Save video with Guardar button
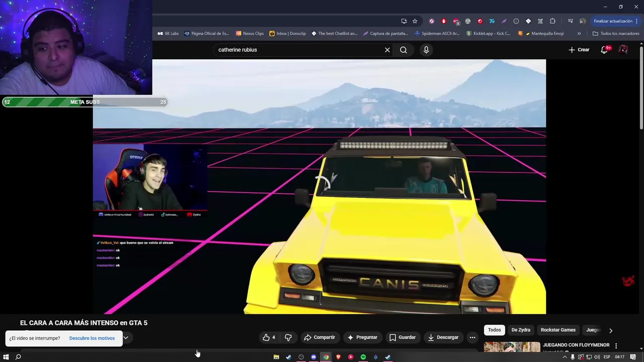The height and width of the screenshot is (362, 644). [403, 337]
